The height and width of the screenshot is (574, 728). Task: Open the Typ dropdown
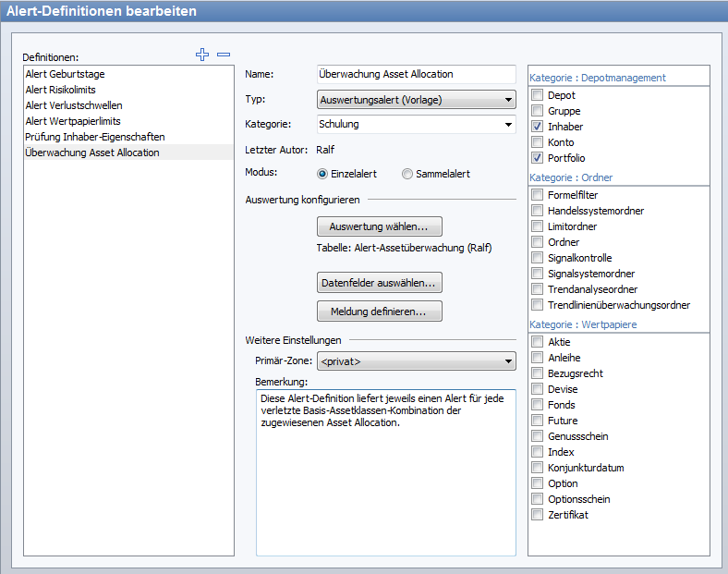pos(416,100)
